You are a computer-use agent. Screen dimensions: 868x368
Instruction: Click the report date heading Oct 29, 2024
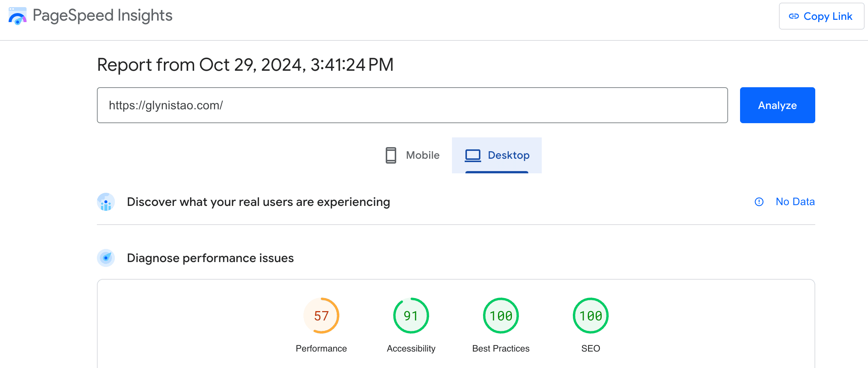245,65
